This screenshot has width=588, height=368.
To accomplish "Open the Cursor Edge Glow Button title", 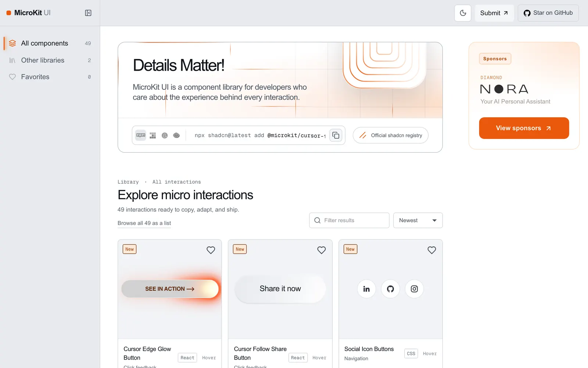I will [x=147, y=353].
